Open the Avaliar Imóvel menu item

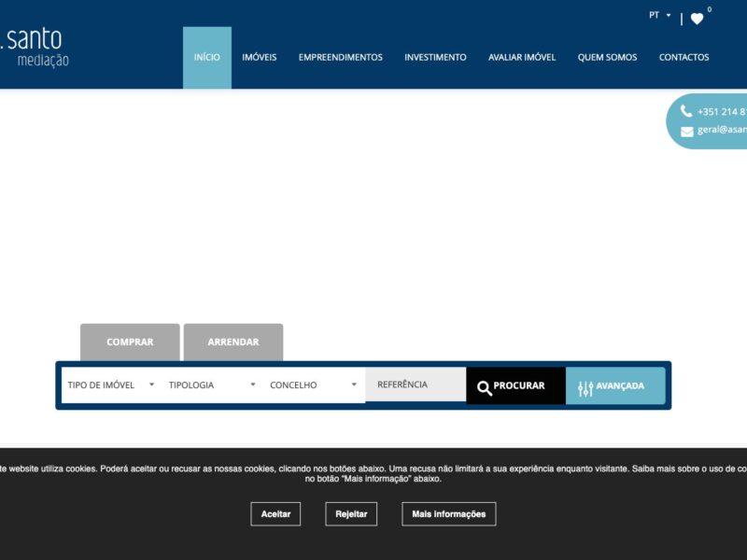[522, 58]
